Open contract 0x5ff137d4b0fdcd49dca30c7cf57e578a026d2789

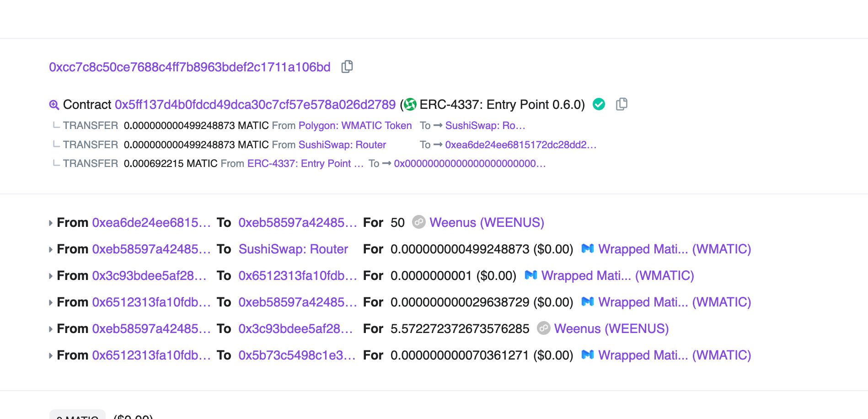click(255, 104)
